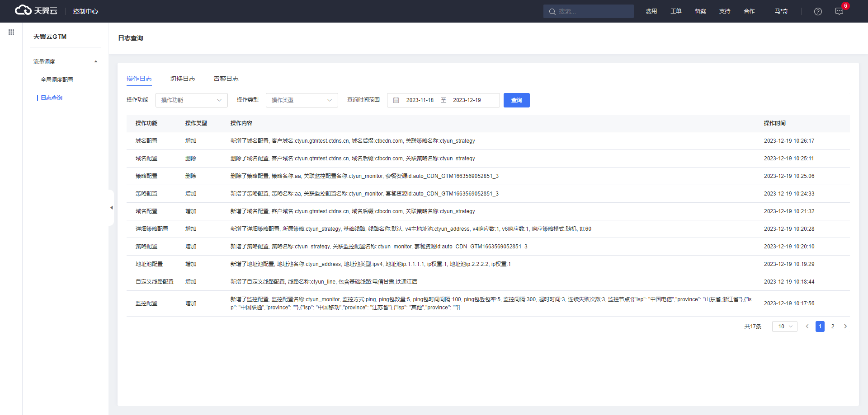
Task: Click the blue 查询 button
Action: click(517, 100)
